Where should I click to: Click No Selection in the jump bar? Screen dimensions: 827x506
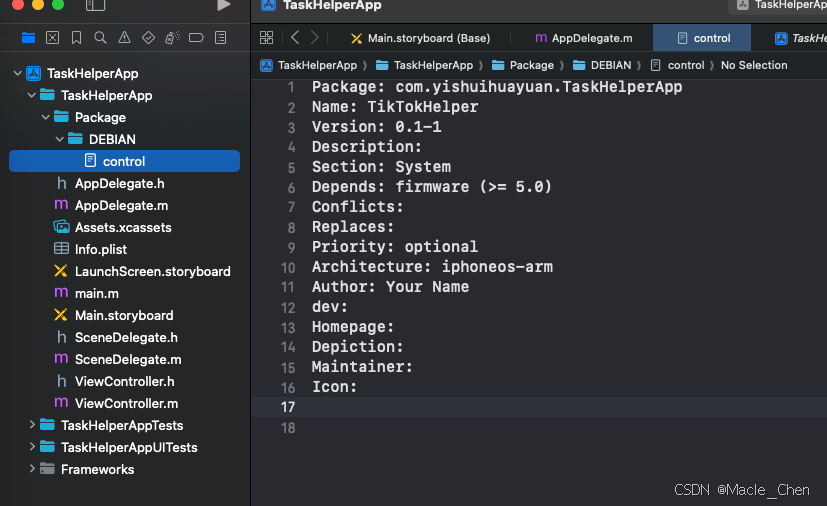(x=754, y=65)
